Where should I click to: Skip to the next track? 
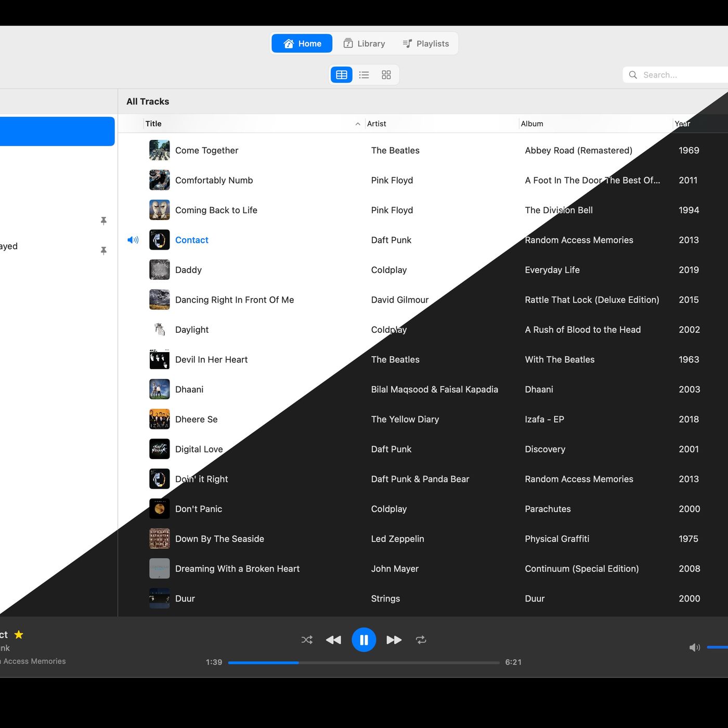(394, 640)
